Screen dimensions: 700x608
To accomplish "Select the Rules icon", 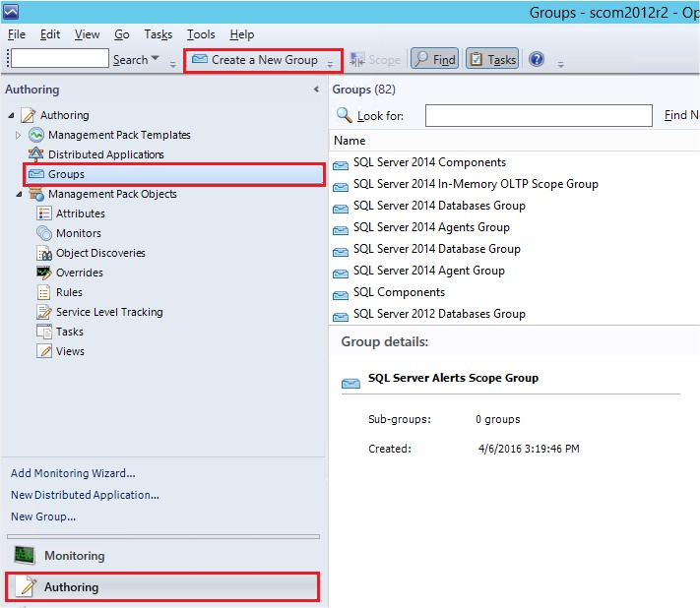I will 43,292.
